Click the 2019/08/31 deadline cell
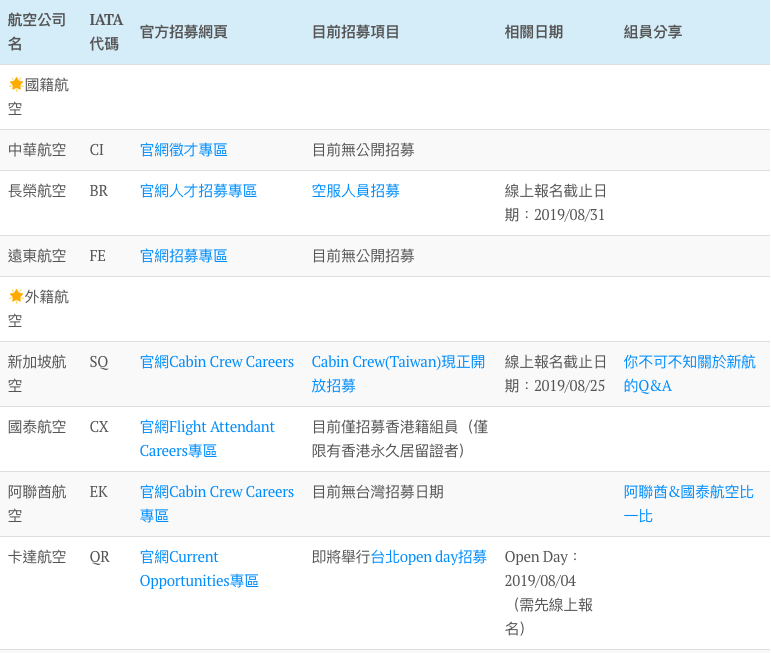771x653 pixels. point(556,203)
